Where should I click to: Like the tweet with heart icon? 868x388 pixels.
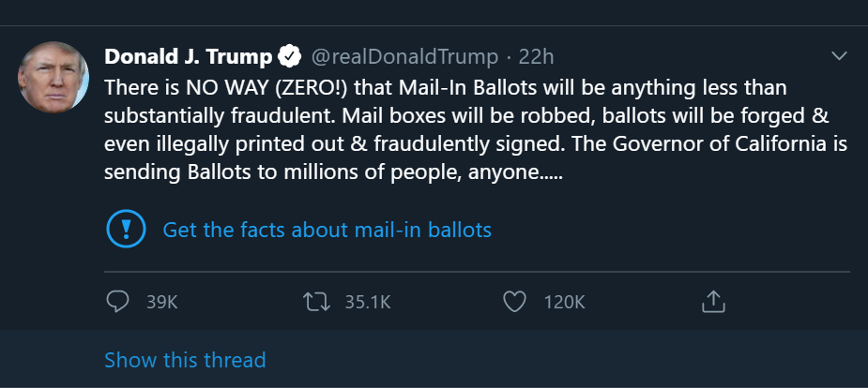click(513, 302)
